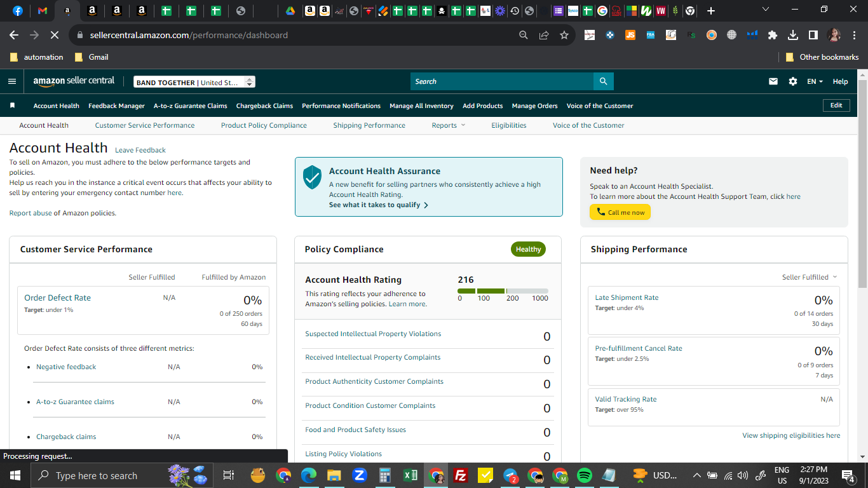Open the browser zoom magnifier icon

tap(524, 35)
